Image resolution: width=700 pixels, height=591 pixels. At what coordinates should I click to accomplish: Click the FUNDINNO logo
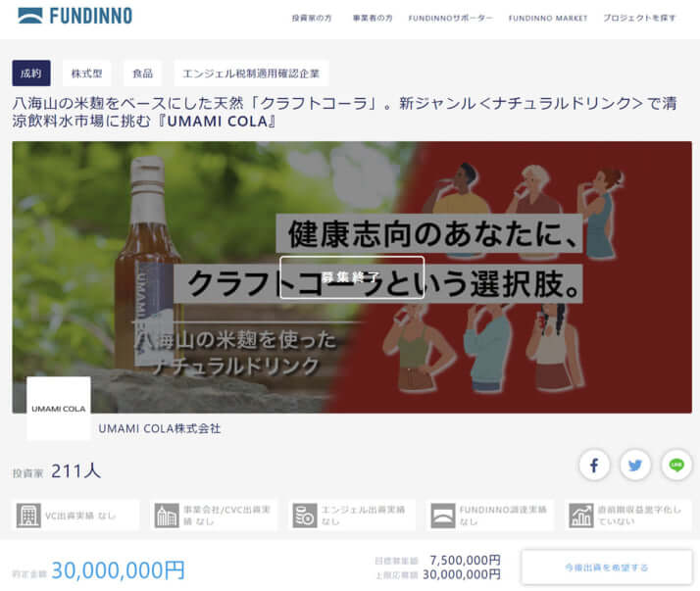(75, 16)
